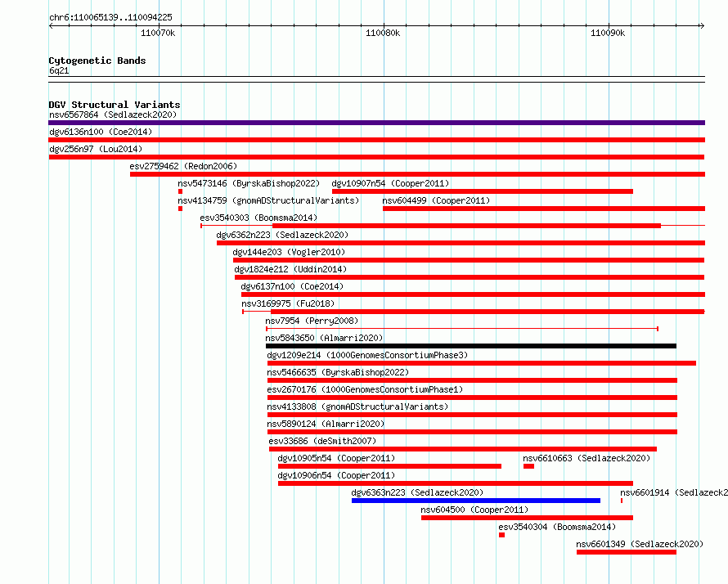Screen dimensions: 728x584
Task: Click the 110090k ruler mark
Action: point(608,33)
